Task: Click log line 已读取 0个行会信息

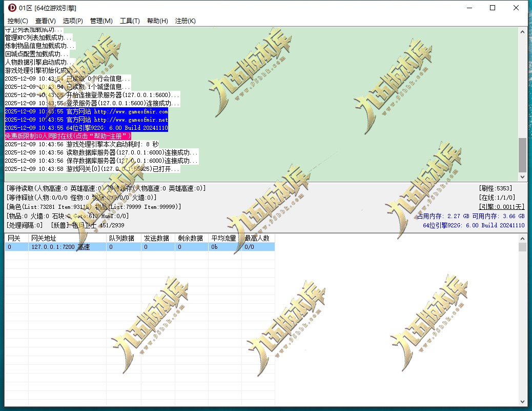Action: (67, 79)
